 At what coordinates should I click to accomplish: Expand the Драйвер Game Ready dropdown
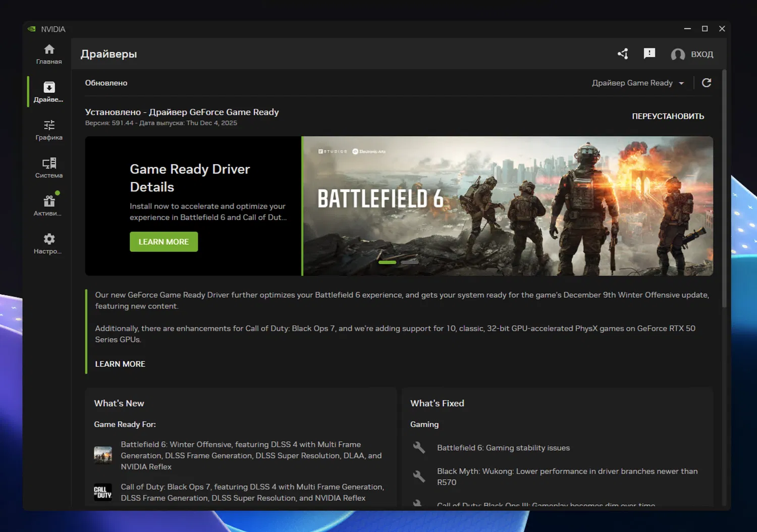(638, 83)
